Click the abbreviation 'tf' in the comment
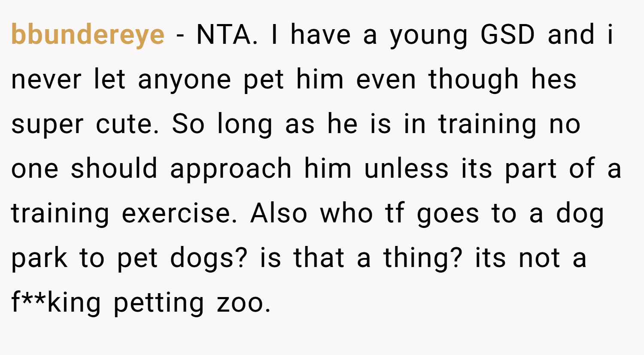The height and width of the screenshot is (355, 644). [x=395, y=213]
